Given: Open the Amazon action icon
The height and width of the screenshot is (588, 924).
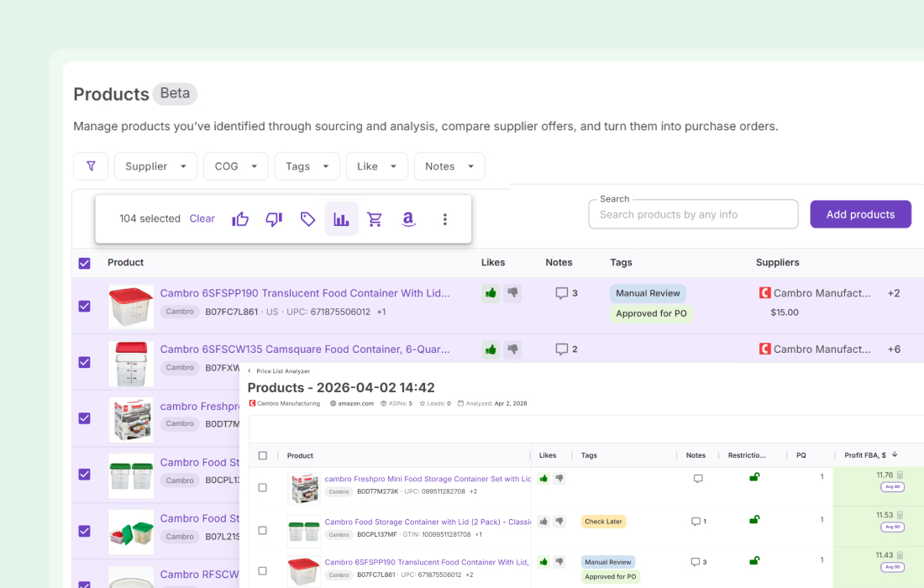Looking at the screenshot, I should tap(408, 218).
